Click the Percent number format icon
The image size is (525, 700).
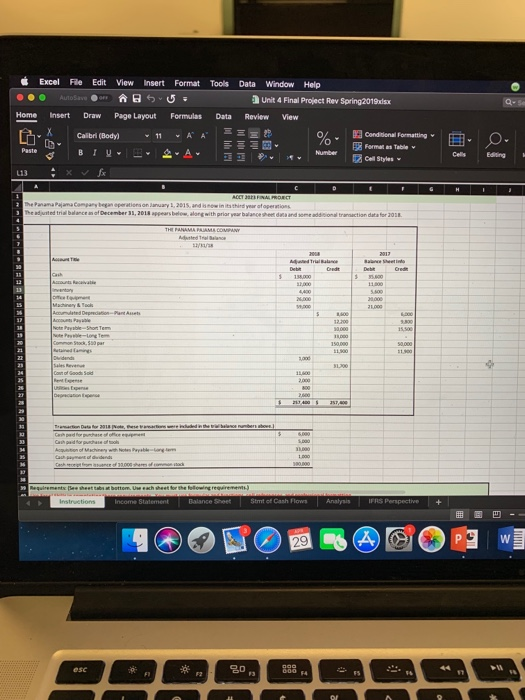click(x=324, y=138)
